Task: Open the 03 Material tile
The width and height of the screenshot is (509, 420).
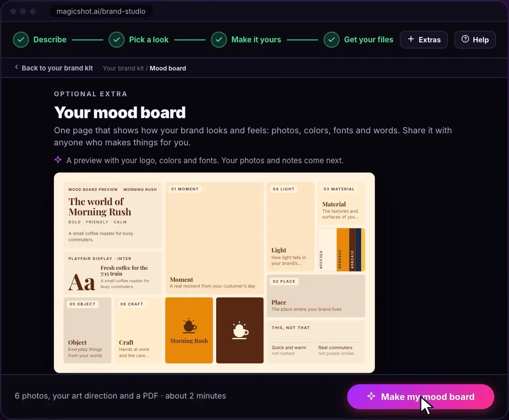Action: [x=341, y=204]
